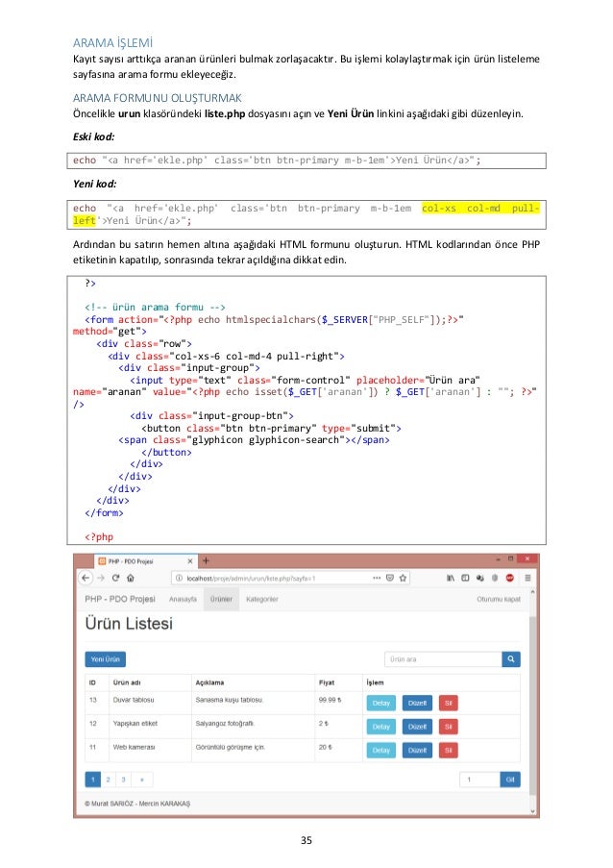
Task: Click the red adblock extension icon
Action: point(509,578)
